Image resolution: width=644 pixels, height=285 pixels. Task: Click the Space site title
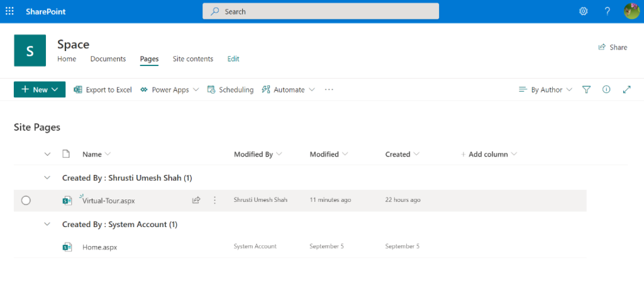[x=73, y=44]
